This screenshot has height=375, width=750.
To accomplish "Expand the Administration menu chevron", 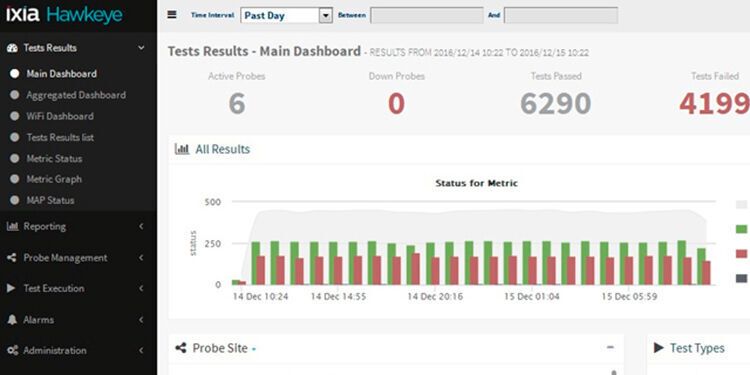I will (x=141, y=351).
